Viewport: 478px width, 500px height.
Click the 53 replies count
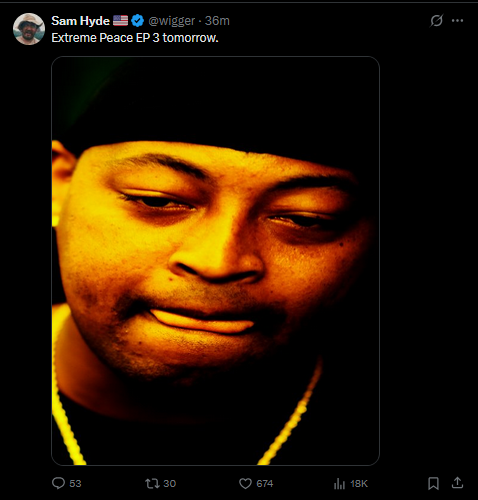point(75,484)
